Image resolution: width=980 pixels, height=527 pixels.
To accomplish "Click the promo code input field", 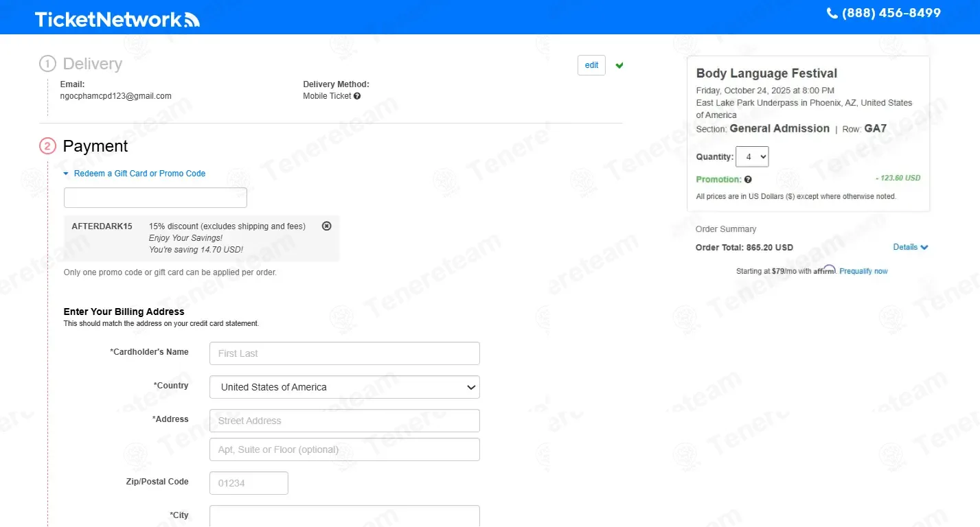I will tap(155, 198).
